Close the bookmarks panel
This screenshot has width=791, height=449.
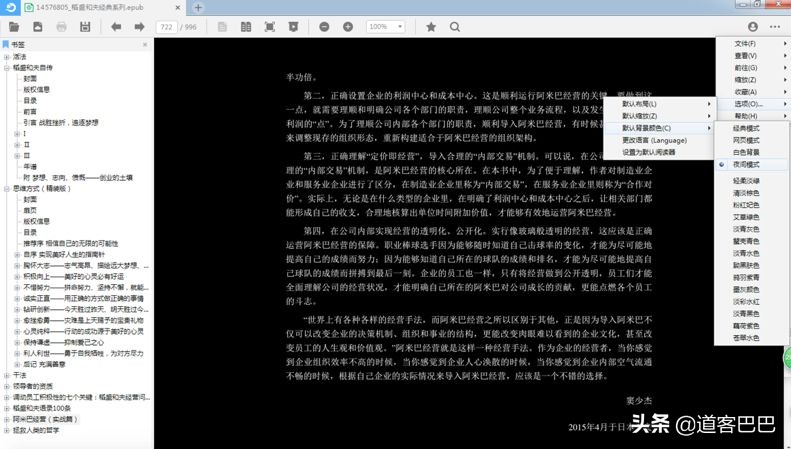click(x=145, y=44)
